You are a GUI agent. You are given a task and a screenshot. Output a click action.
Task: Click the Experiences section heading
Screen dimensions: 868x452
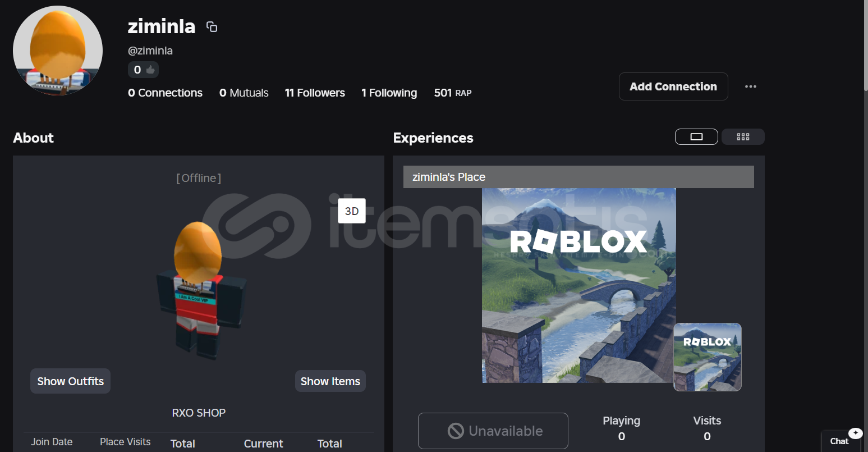(x=433, y=138)
